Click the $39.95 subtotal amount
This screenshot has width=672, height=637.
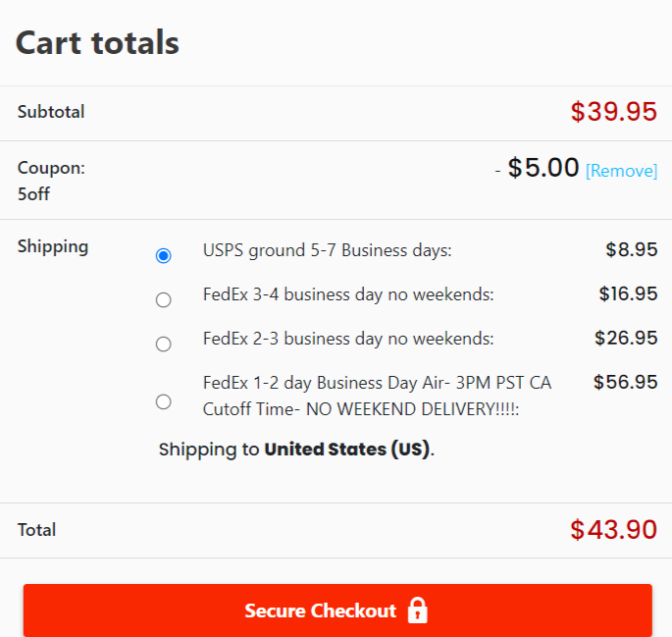[613, 112]
